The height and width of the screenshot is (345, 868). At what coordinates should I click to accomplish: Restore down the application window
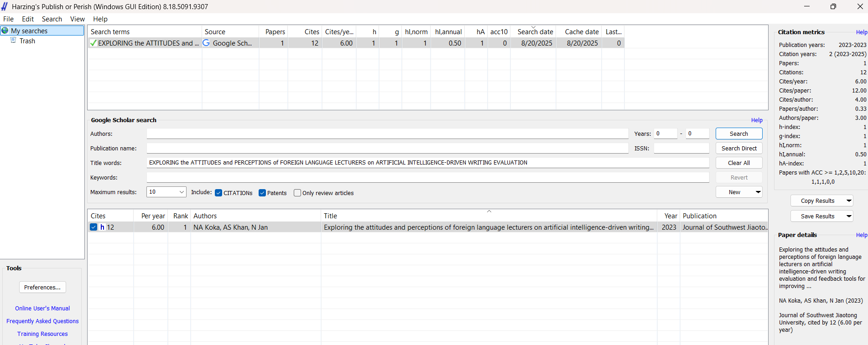(833, 6)
